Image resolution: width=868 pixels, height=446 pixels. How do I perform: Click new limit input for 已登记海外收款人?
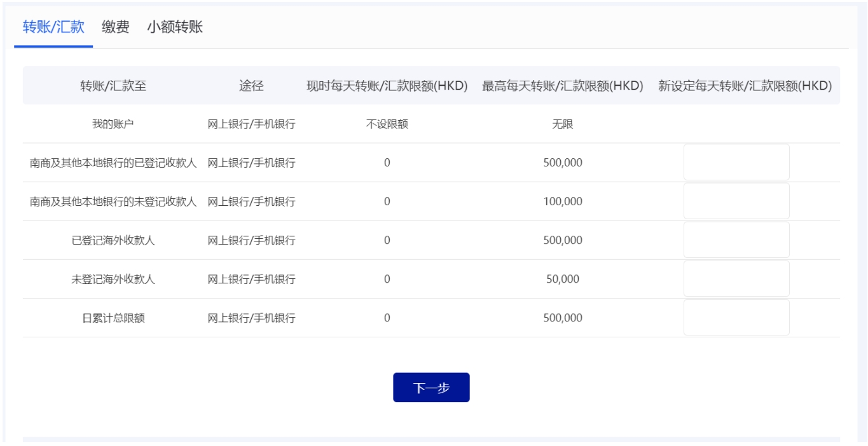[736, 240]
